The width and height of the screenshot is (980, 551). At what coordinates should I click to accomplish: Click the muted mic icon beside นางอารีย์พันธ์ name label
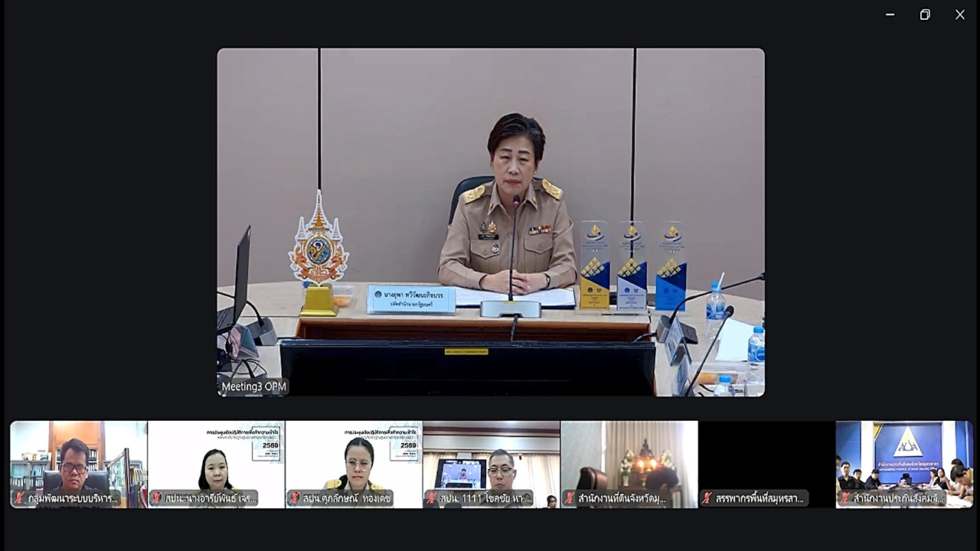157,497
